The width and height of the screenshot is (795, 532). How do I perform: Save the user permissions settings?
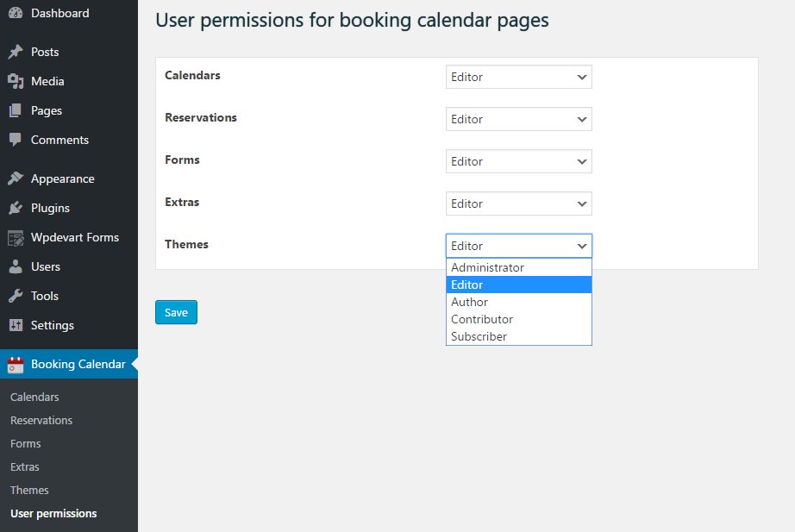coord(176,312)
